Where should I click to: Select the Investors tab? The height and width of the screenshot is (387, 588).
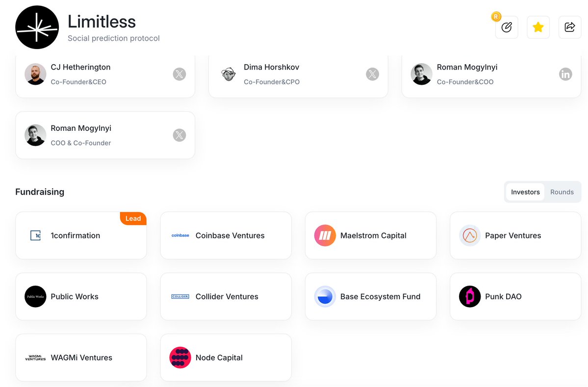coord(525,192)
